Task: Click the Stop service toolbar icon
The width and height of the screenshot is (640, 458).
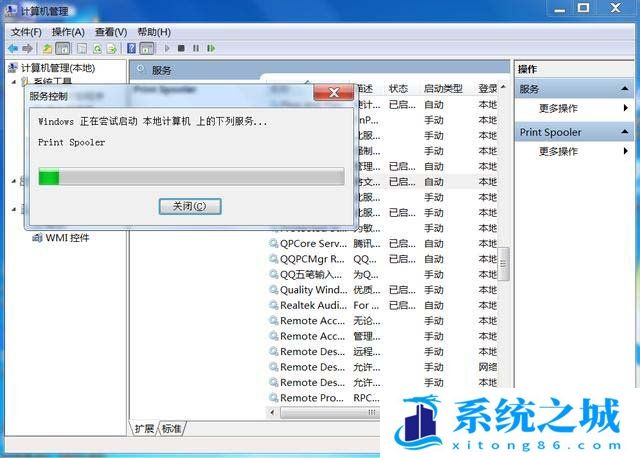Action: [x=181, y=48]
